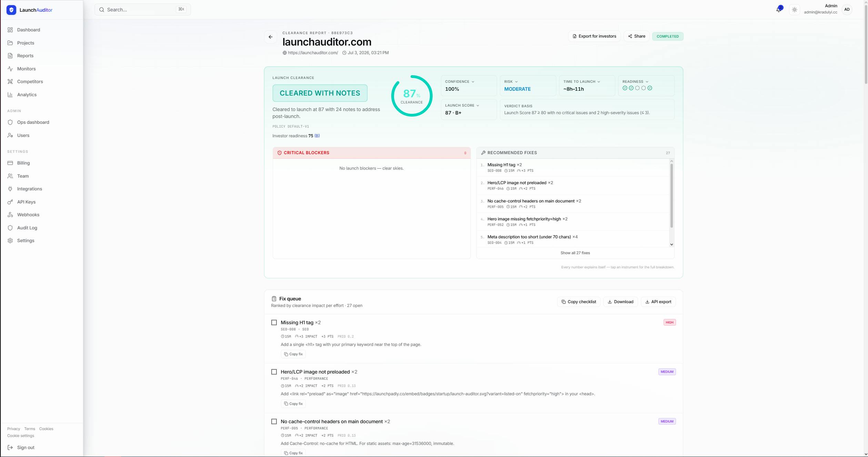
Task: Click the Billing card icon
Action: pos(10,163)
